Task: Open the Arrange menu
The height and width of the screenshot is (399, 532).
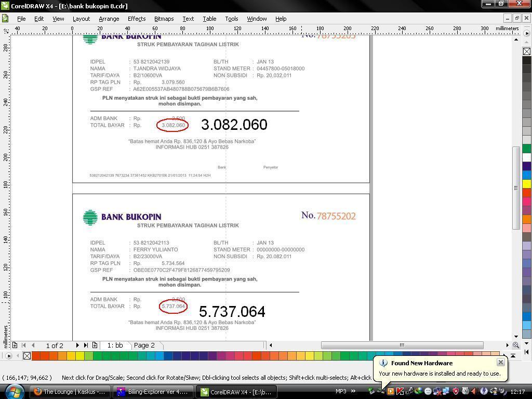Action: (109, 19)
